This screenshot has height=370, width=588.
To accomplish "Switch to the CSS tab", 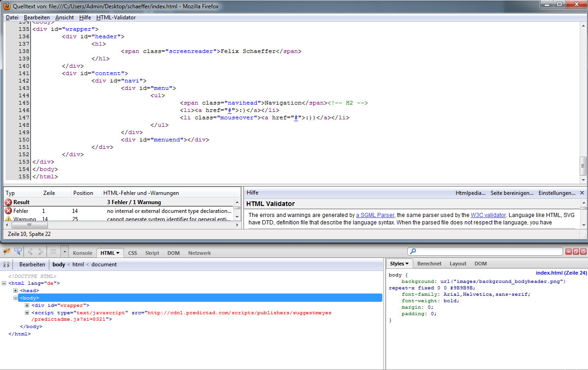I will pyautogui.click(x=133, y=253).
